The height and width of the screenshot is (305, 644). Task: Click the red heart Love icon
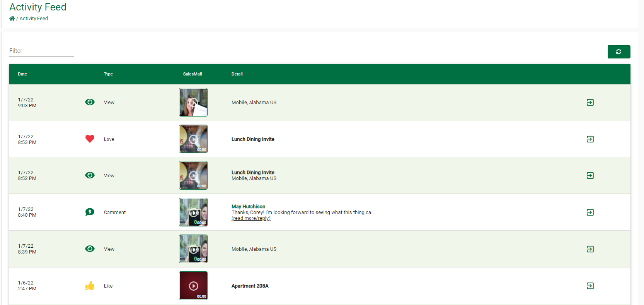point(90,139)
